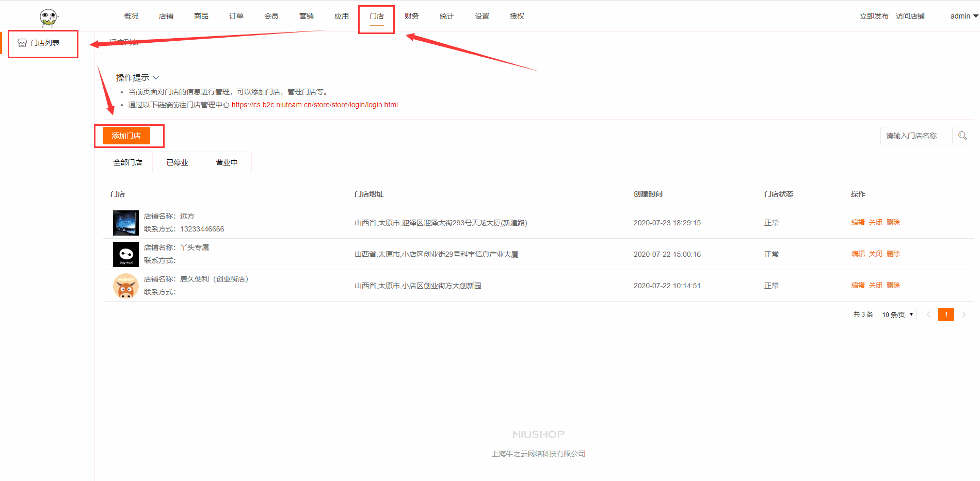The height and width of the screenshot is (481, 980).
Task: Click the store icon beside 门店列表
Action: [22, 43]
